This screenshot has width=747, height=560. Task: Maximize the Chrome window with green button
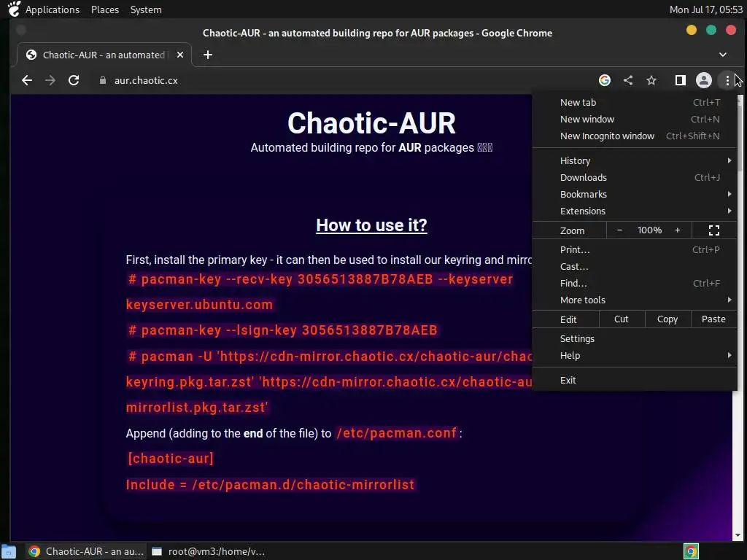pos(711,31)
